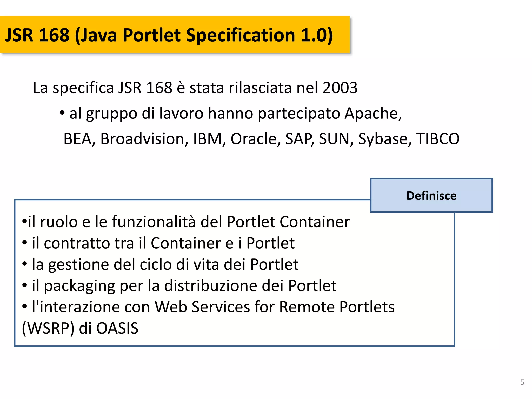
Task: Click the bullet 'il contratto tra il Container e i Portlet'
Action: pyautogui.click(x=158, y=243)
